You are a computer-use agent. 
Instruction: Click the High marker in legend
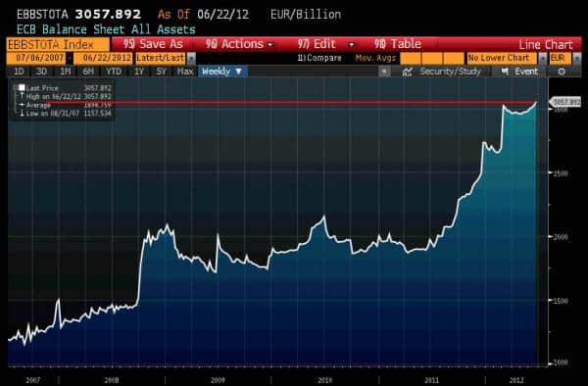click(x=22, y=96)
